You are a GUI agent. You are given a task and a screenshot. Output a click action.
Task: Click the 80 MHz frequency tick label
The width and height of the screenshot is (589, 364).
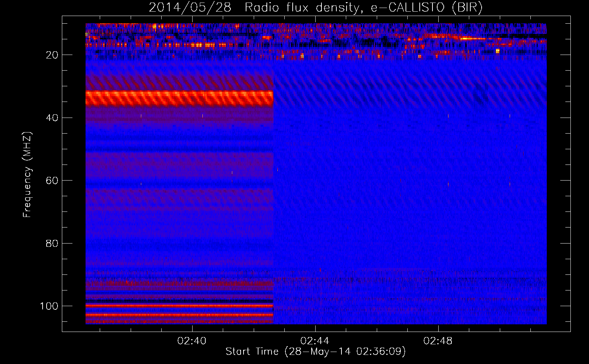[x=52, y=244]
